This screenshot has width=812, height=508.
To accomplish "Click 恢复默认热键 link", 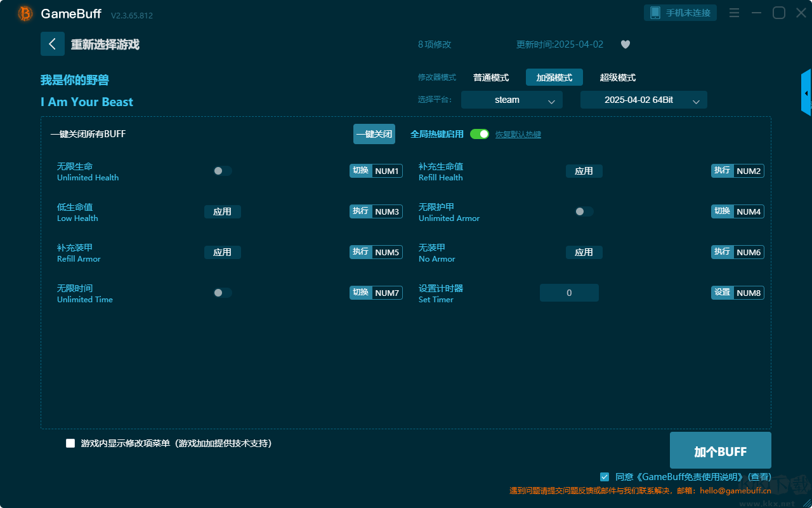I will click(x=518, y=135).
